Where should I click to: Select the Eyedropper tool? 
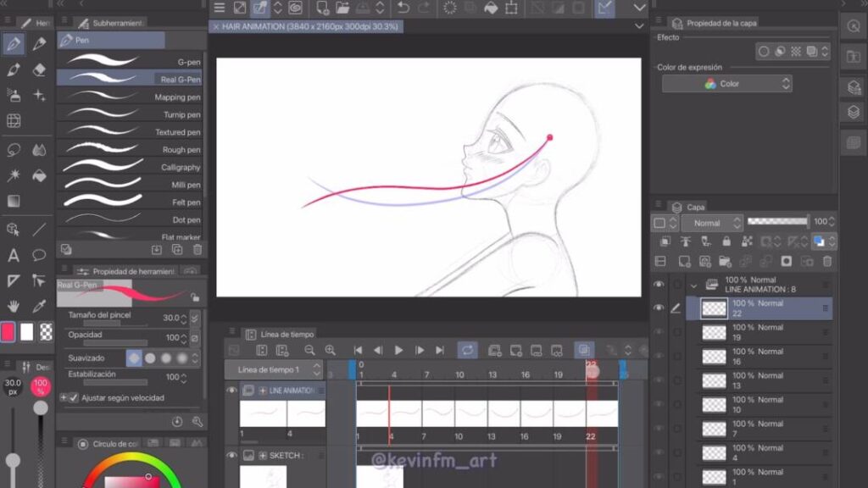pyautogui.click(x=39, y=306)
